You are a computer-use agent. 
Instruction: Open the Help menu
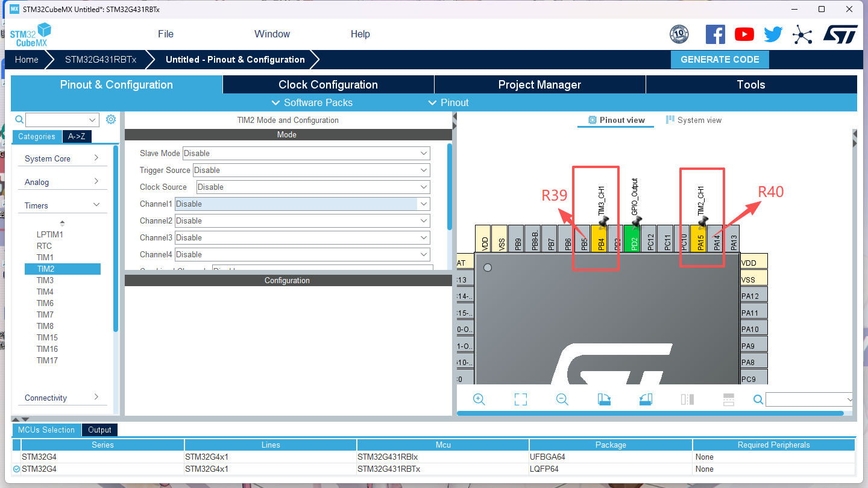(360, 34)
